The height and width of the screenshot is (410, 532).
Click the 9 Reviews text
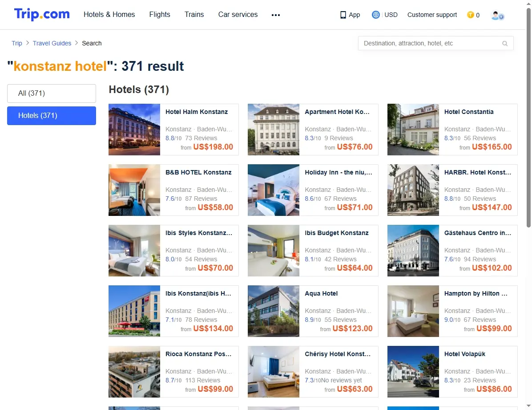(339, 138)
